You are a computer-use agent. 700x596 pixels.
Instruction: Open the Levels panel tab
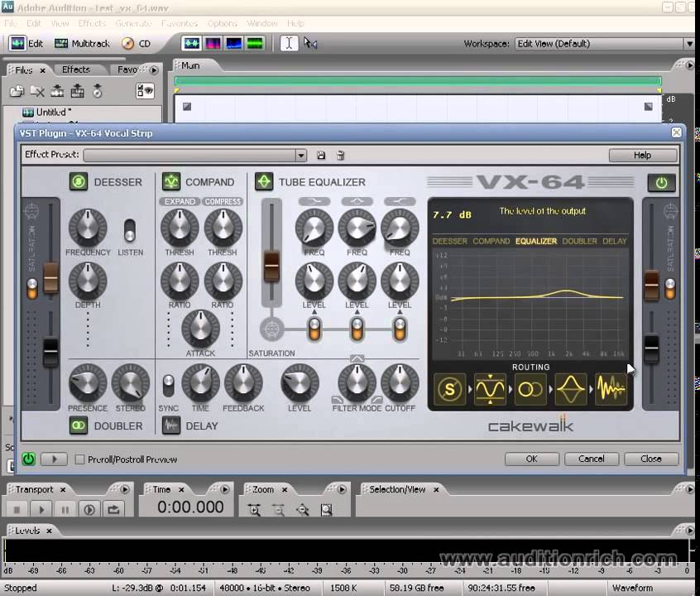coord(27,531)
